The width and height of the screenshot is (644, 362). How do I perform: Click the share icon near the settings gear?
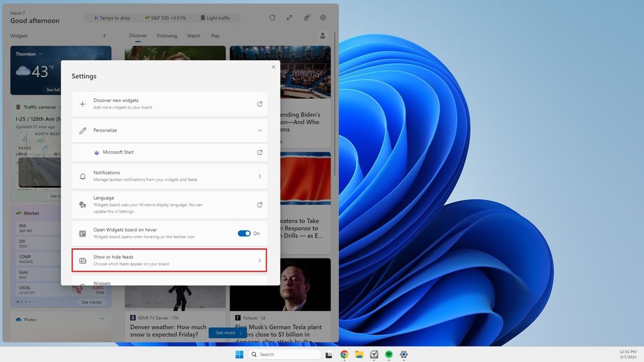[x=306, y=17]
